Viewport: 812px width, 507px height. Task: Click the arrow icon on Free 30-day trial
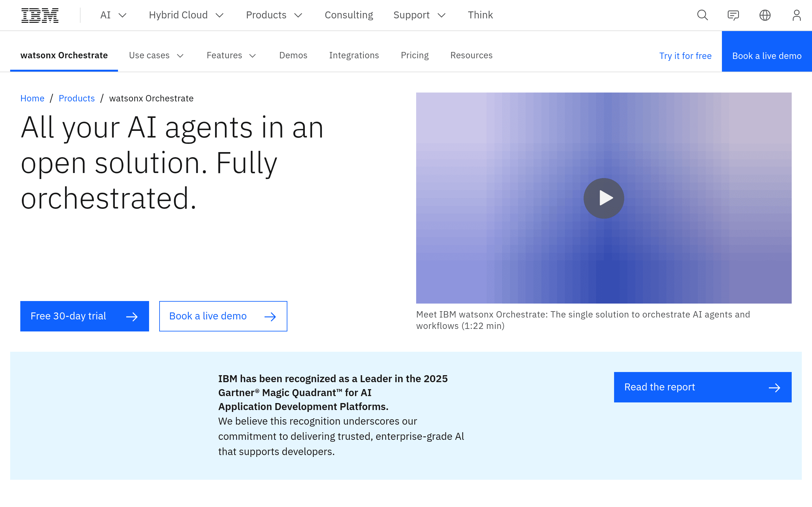[x=132, y=317]
